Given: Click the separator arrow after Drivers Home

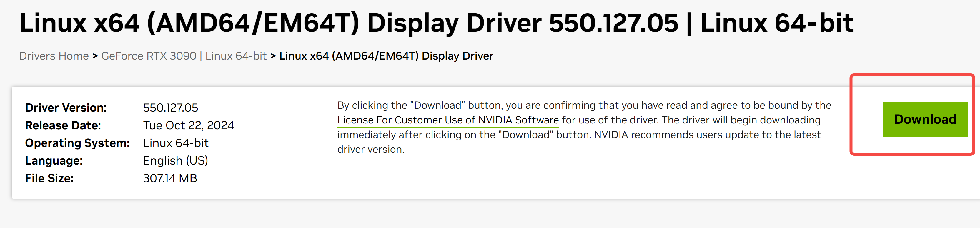Looking at the screenshot, I should coord(95,56).
